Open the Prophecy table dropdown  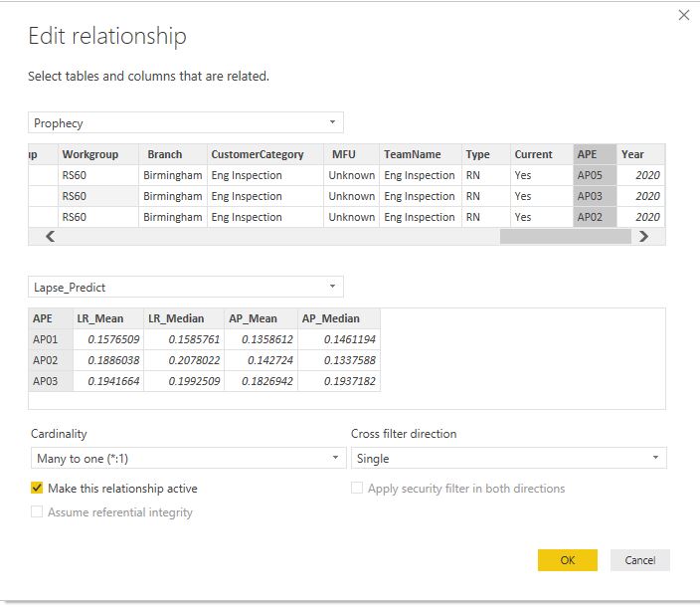pyautogui.click(x=186, y=122)
